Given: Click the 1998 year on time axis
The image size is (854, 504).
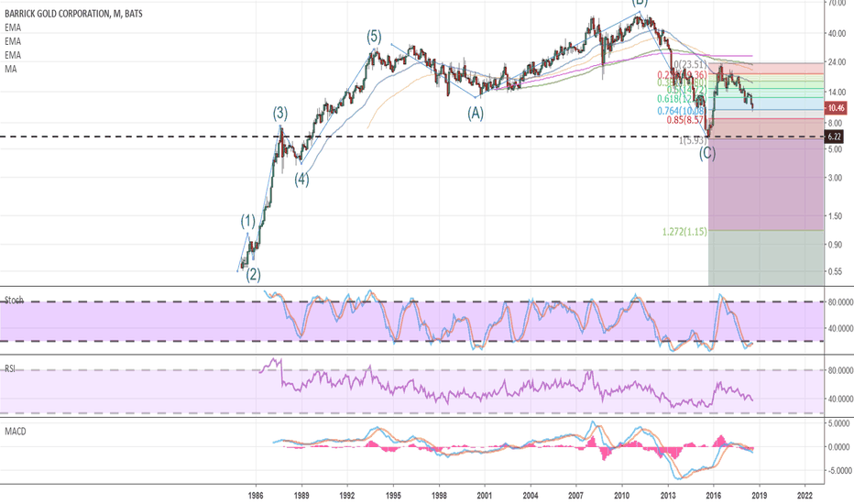Looking at the screenshot, I should pos(439,495).
